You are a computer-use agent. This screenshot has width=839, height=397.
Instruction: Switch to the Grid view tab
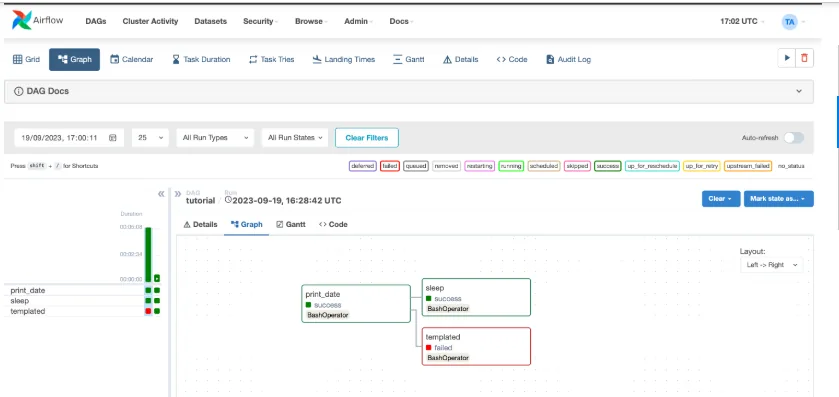point(26,59)
